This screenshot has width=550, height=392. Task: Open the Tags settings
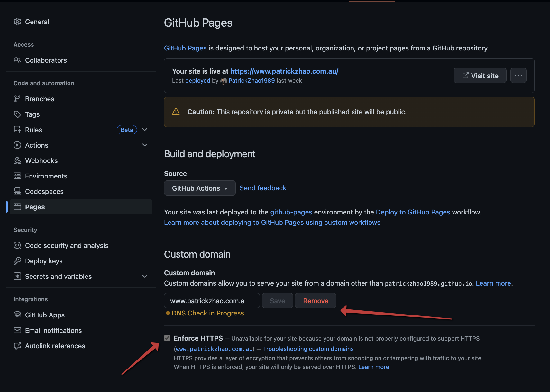point(81,114)
